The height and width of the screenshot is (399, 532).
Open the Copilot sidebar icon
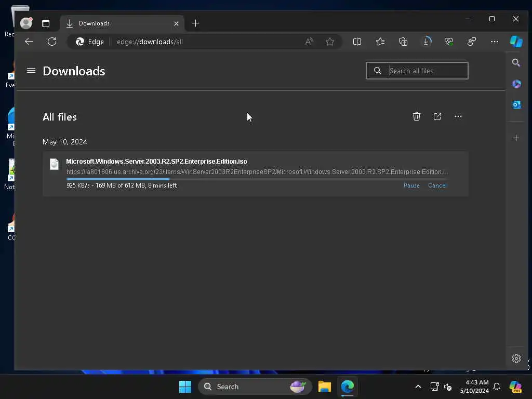pos(516,42)
